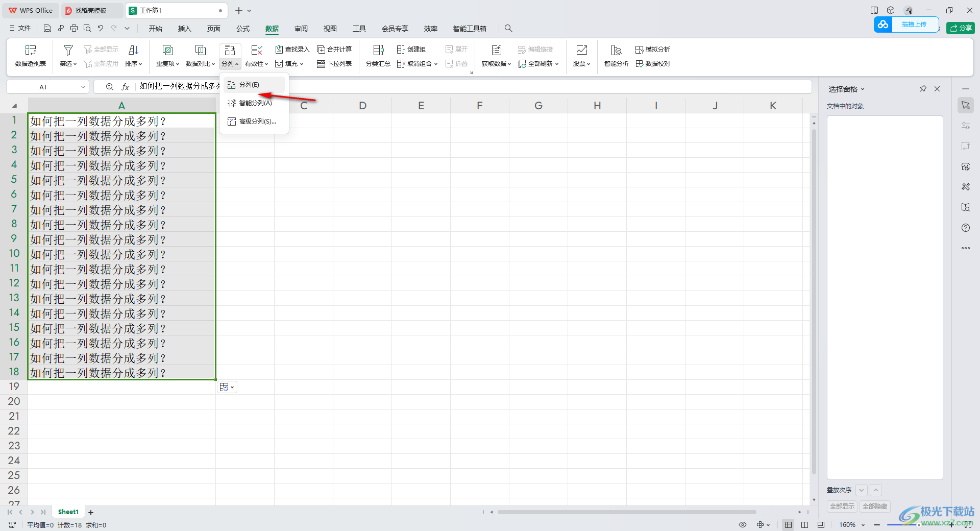
Task: Add a new sheet with plus button
Action: point(91,512)
